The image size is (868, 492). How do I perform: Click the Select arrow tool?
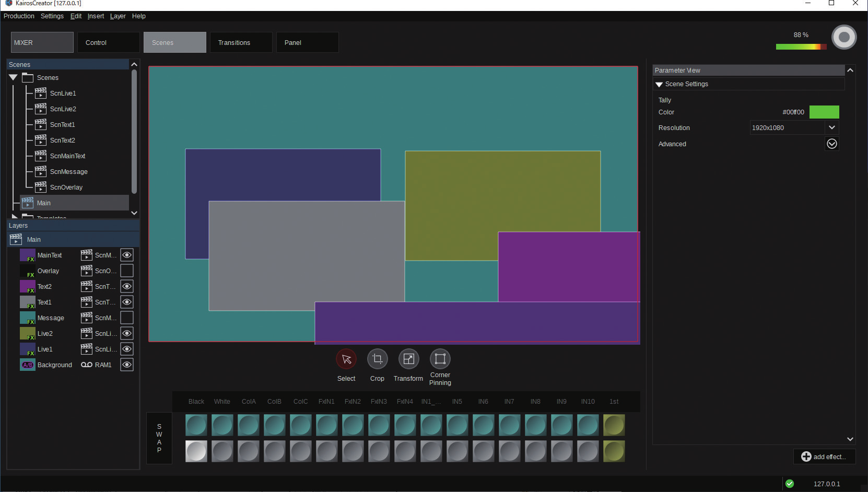pos(346,359)
